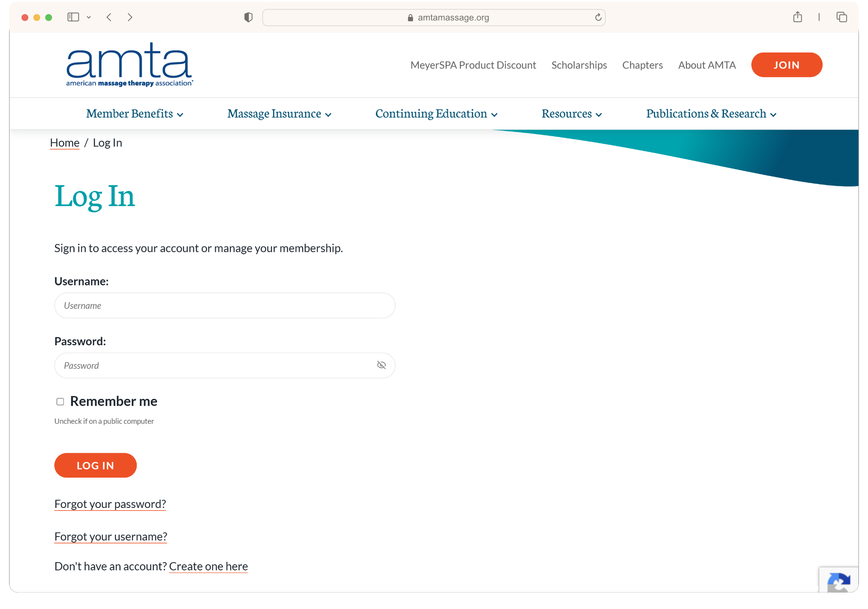
Task: Show tab overview icon
Action: 842,17
